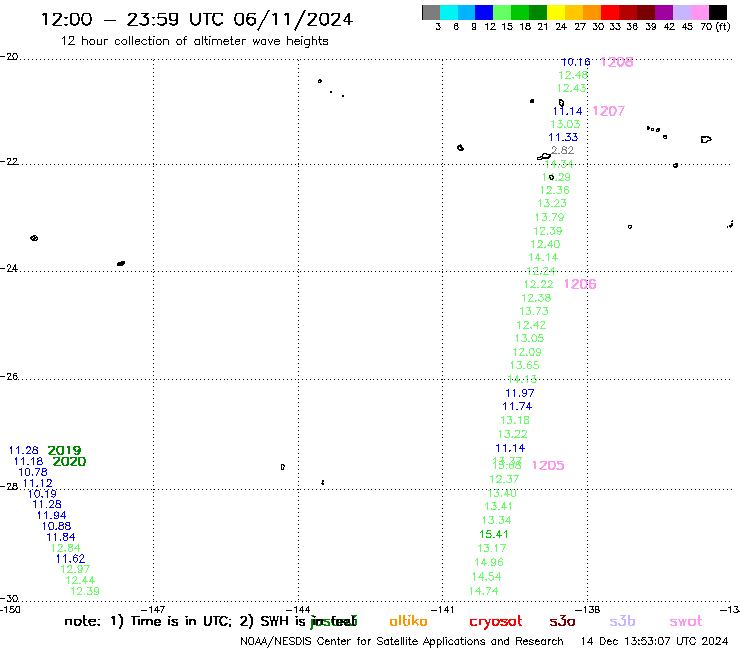Click the green 12.44 reading
The height and width of the screenshot is (650, 740).
click(x=80, y=580)
